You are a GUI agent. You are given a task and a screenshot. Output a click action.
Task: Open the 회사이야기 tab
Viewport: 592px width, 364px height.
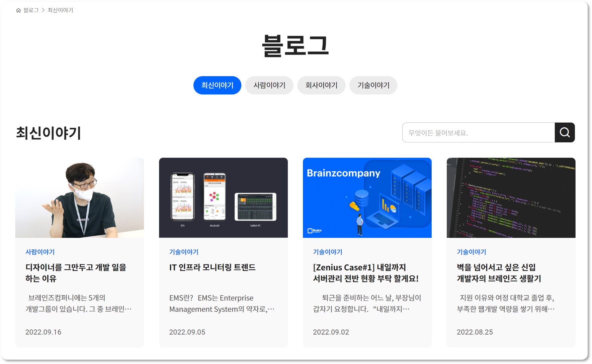point(321,85)
